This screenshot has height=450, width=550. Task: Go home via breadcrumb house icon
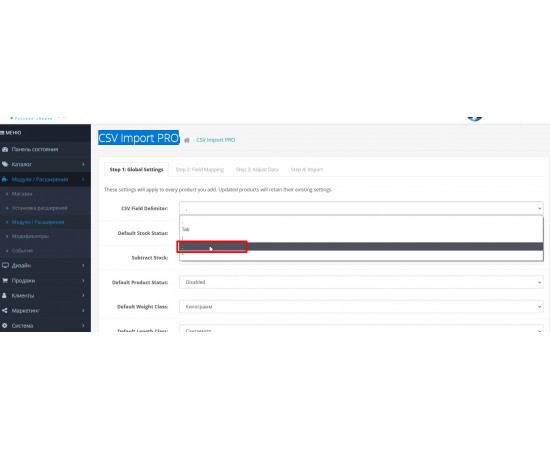(x=187, y=140)
